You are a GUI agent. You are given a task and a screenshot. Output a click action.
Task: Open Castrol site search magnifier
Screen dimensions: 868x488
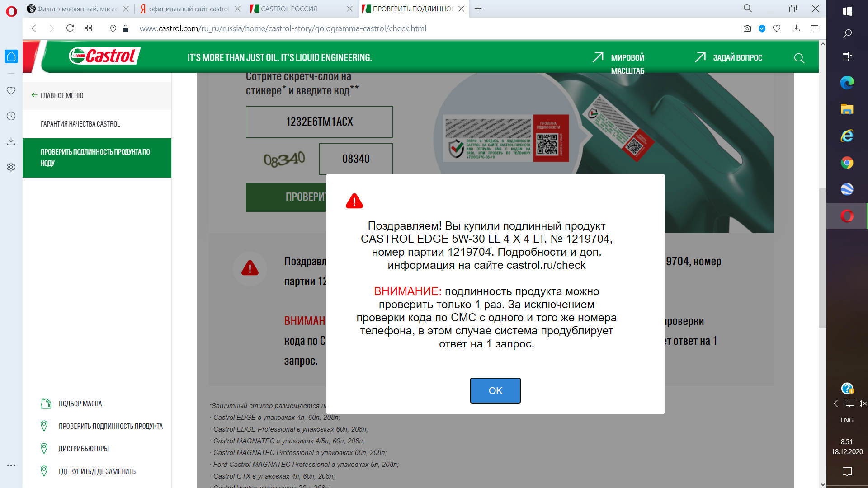pos(799,58)
